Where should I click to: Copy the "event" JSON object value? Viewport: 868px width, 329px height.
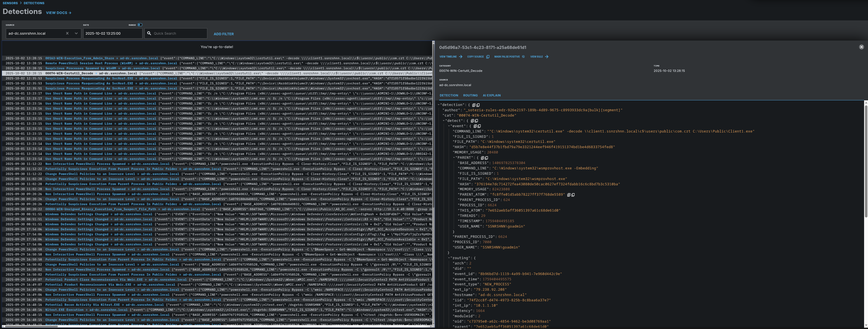click(x=479, y=126)
